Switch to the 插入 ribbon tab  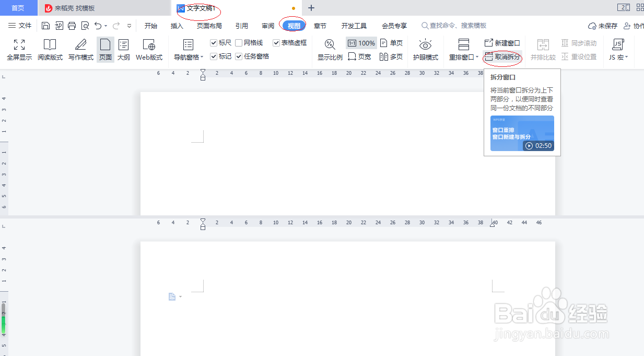(x=177, y=25)
